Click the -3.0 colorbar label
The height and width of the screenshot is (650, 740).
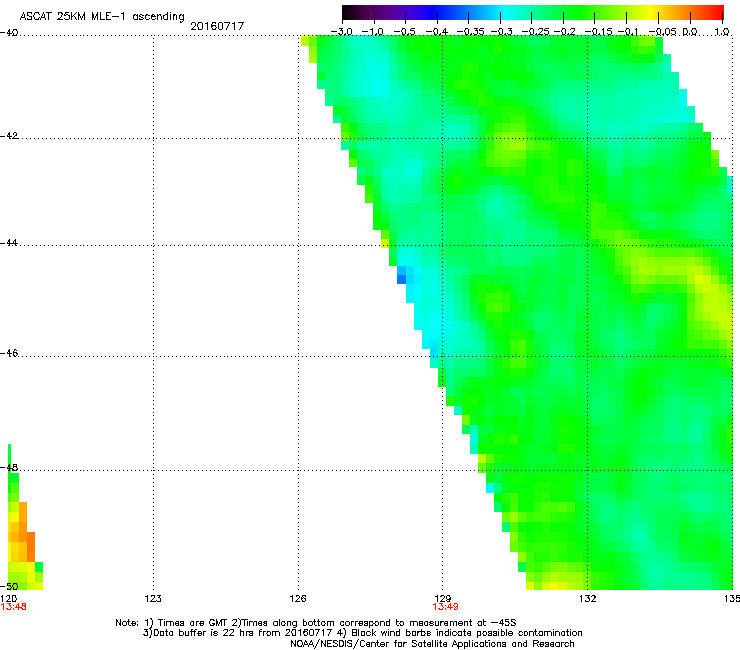[x=341, y=32]
